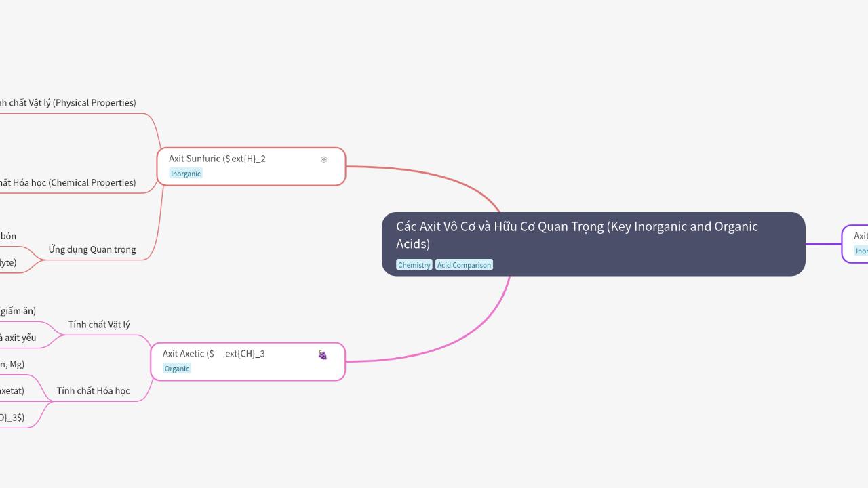Select the Axit Axetic node title
The image size is (868, 488).
pos(214,354)
